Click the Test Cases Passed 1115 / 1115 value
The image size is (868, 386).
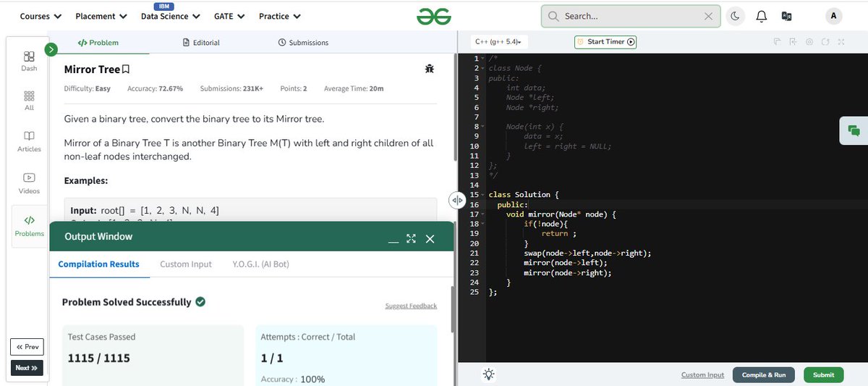pyautogui.click(x=98, y=358)
